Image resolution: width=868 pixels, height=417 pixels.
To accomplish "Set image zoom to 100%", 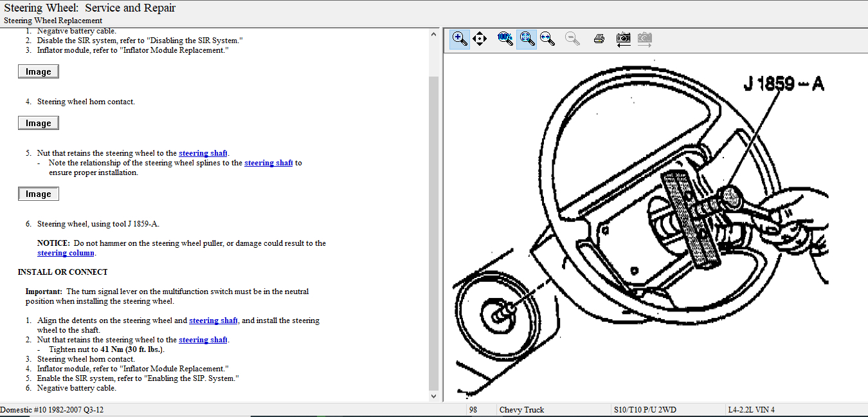I will coord(505,39).
